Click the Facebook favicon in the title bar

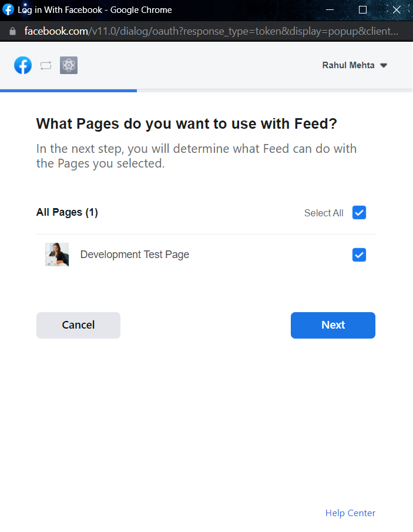[x=8, y=9]
